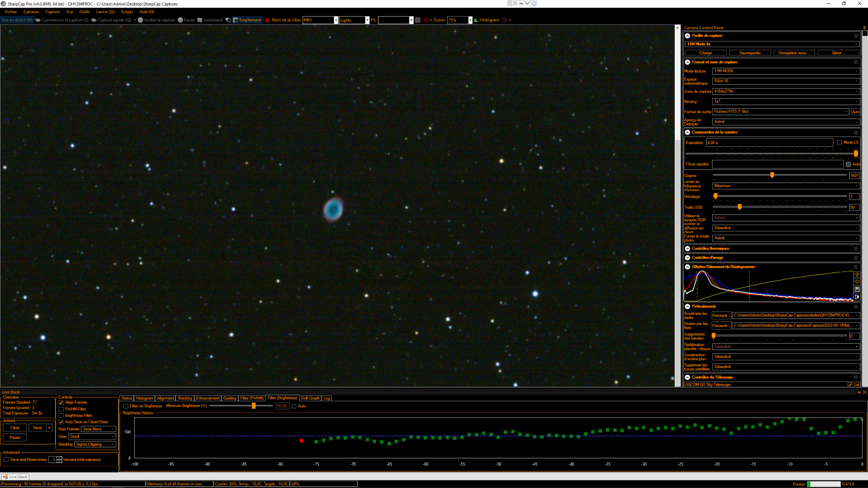Viewport: 868px width, 488px height.
Task: Open the Stacking Sigma Clipping dropdown
Action: point(95,444)
